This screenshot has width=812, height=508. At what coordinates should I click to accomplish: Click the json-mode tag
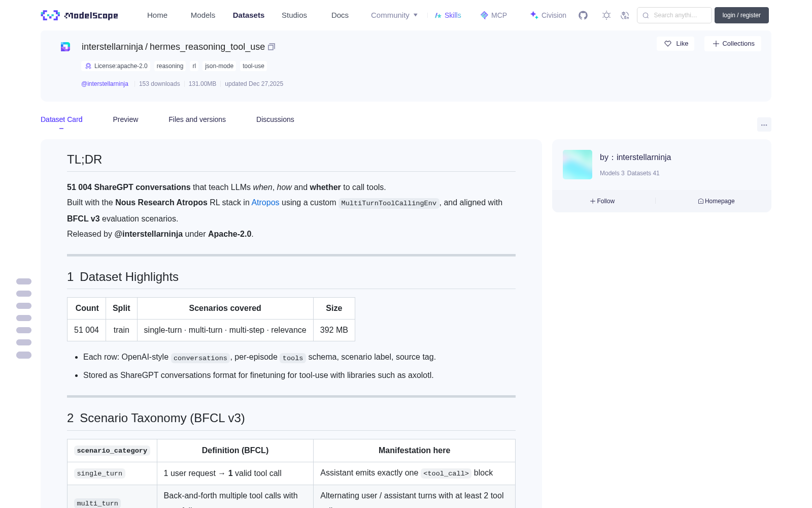pyautogui.click(x=219, y=66)
